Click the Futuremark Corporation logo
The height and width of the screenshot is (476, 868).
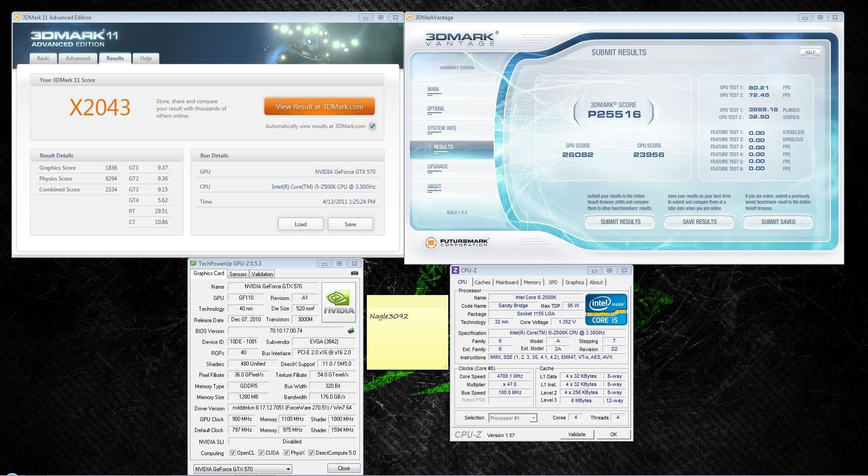[x=457, y=243]
